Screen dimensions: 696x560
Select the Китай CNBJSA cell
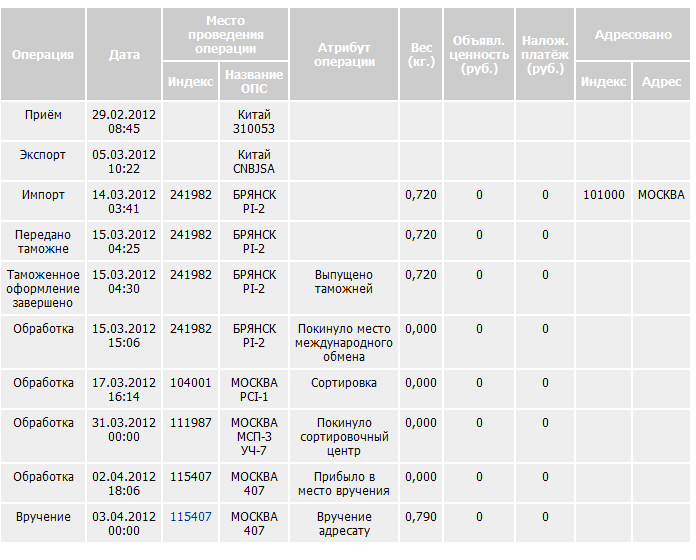pos(254,161)
